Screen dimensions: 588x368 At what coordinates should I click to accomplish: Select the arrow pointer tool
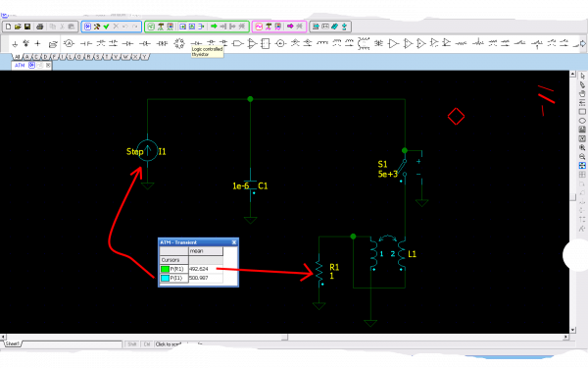point(582,76)
